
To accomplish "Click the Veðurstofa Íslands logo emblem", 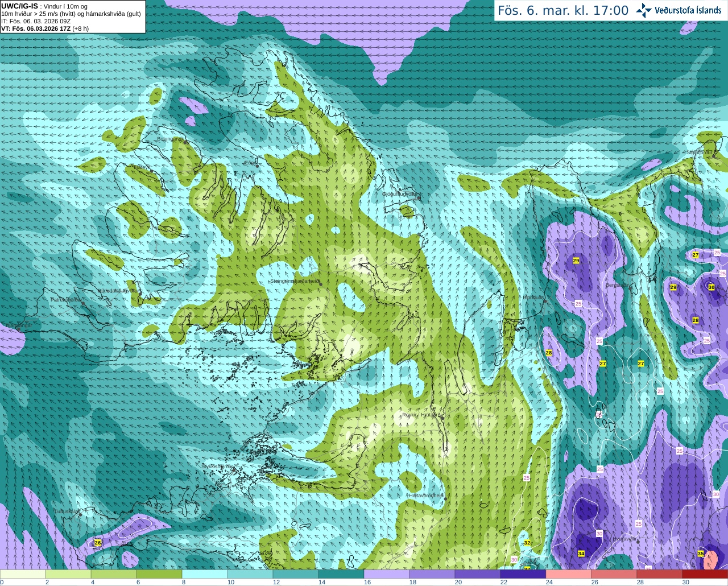I will 644,10.
